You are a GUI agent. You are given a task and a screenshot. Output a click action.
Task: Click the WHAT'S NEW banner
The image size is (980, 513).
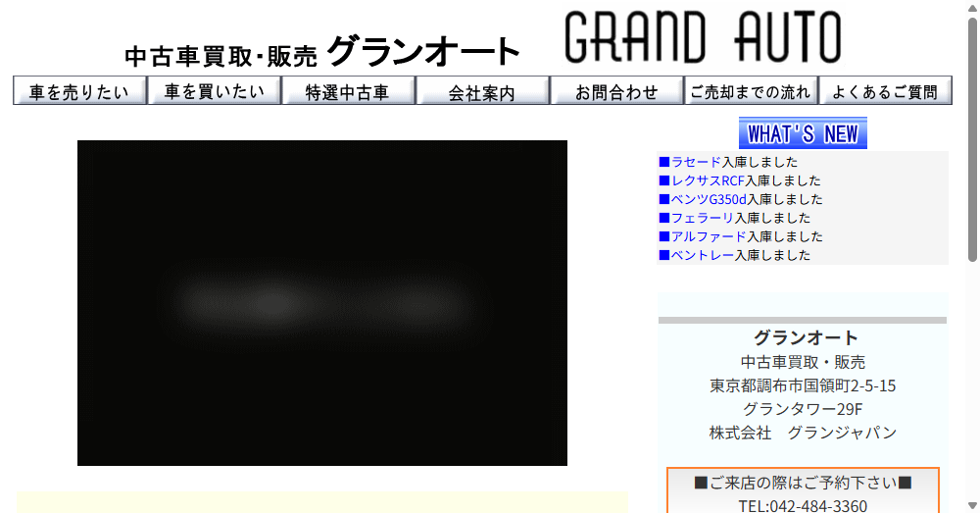point(803,133)
